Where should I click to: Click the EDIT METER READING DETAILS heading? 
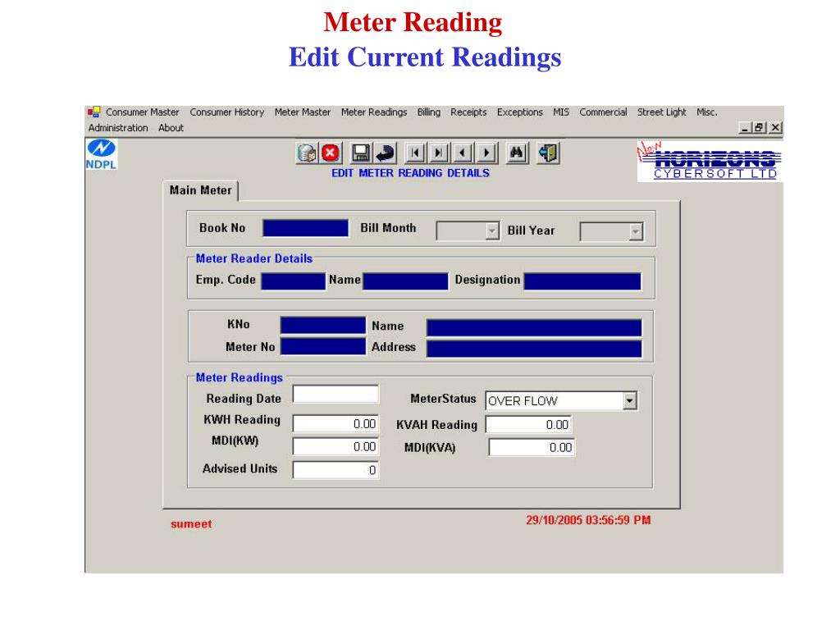pyautogui.click(x=410, y=173)
